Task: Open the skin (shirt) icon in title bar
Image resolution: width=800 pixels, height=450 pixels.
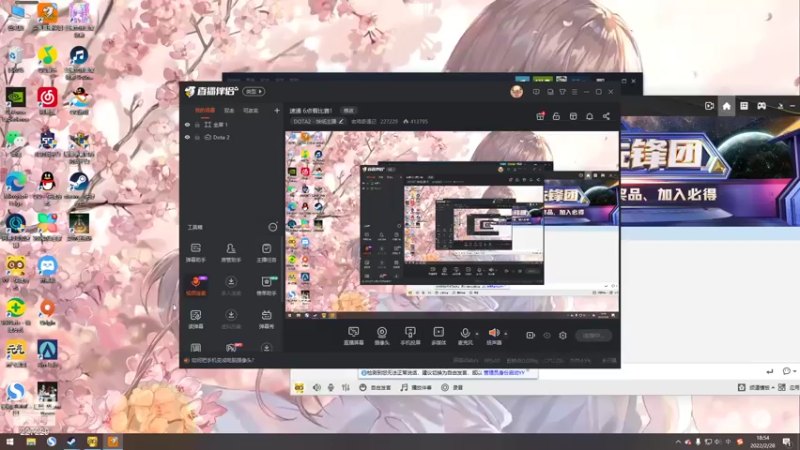Action: 562,92
